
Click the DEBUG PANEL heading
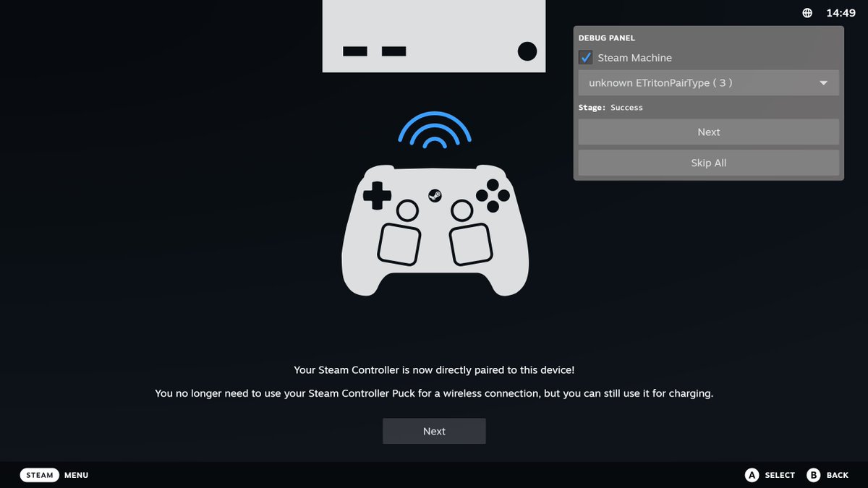606,38
